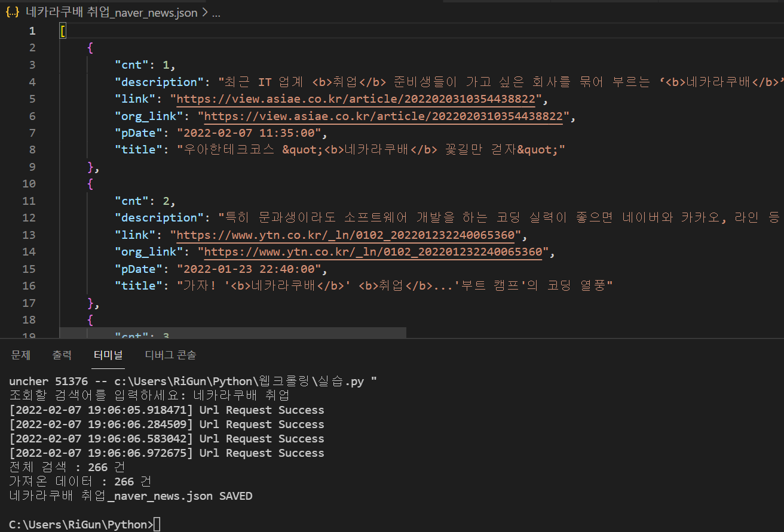
Task: Click the JSON file icon in the breadcrumb
Action: point(13,13)
